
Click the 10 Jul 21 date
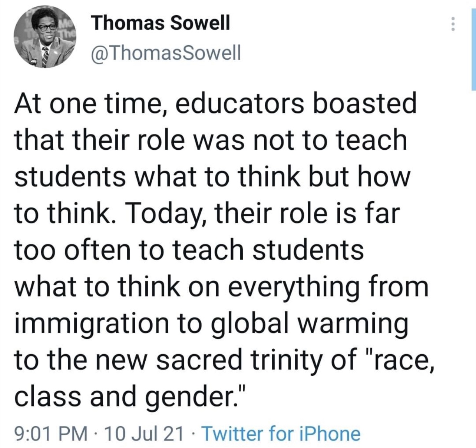click(145, 433)
